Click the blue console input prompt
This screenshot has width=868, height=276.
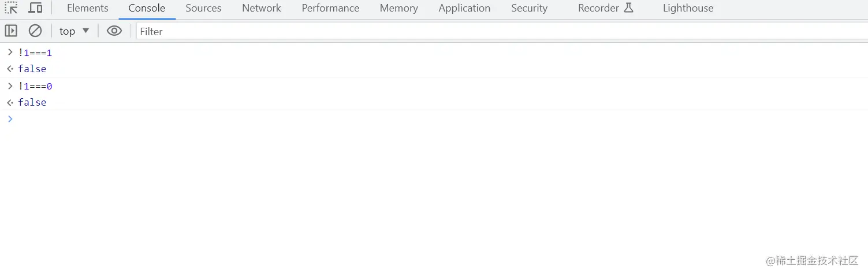click(x=10, y=119)
